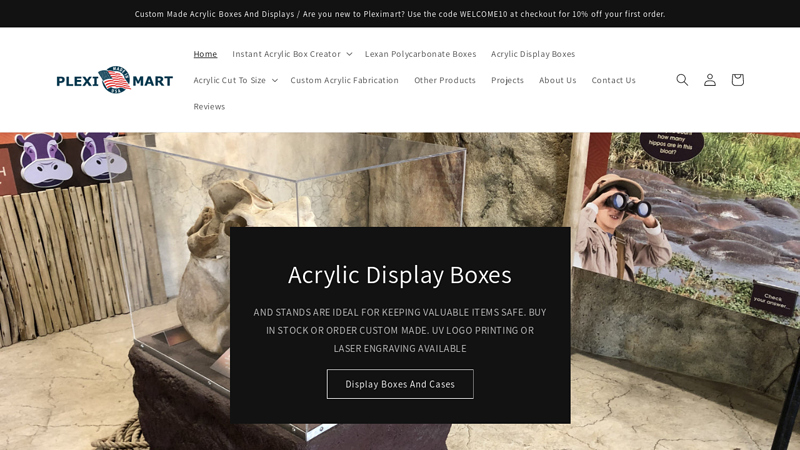Go to Contact Us
This screenshot has height=450, width=800.
pyautogui.click(x=613, y=80)
